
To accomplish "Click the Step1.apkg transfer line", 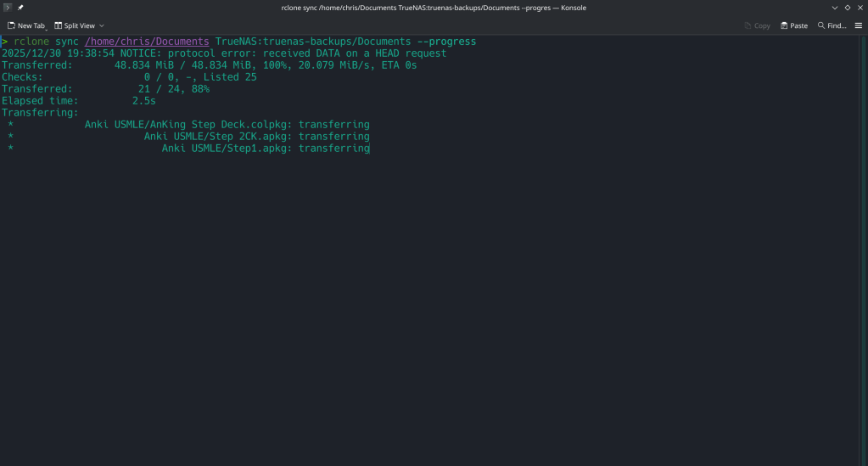I will point(266,149).
